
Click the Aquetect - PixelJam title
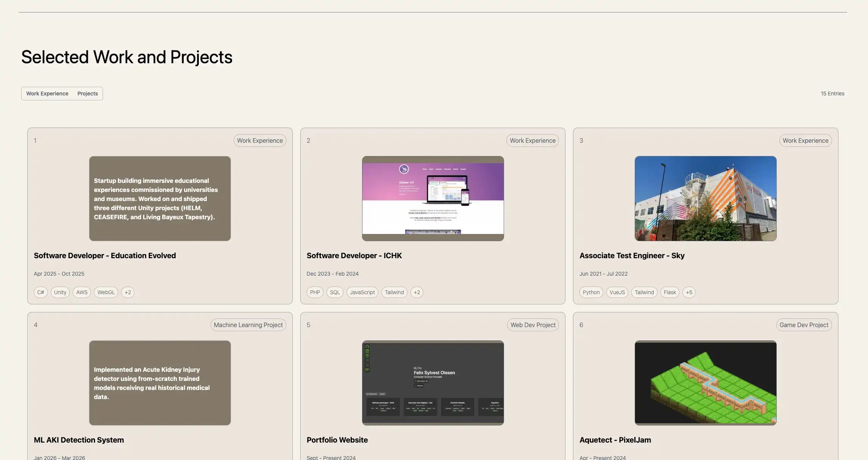[x=615, y=440]
